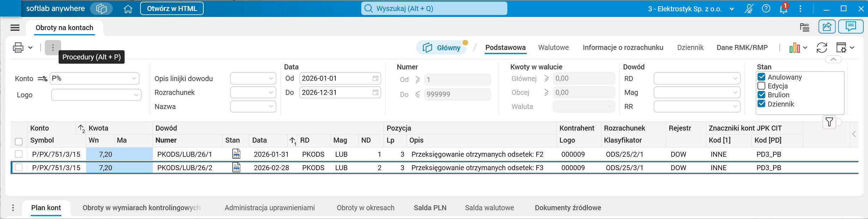Select the Główny view button
The image size is (868, 219).
(442, 47)
